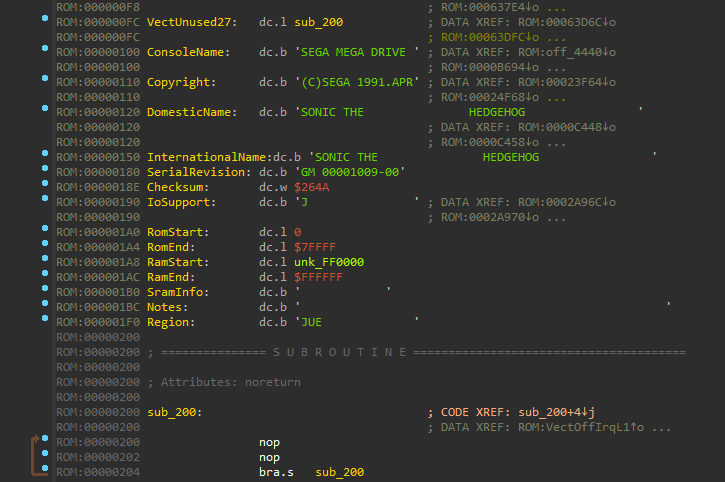Viewport: 725px width, 482px height.
Task: Click the RomStart value 0
Action: [298, 232]
